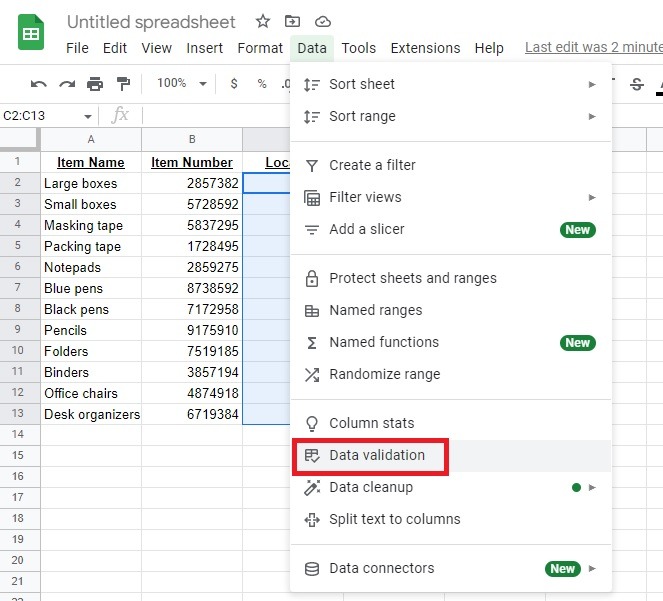Select cell containing 2857382

192,183
